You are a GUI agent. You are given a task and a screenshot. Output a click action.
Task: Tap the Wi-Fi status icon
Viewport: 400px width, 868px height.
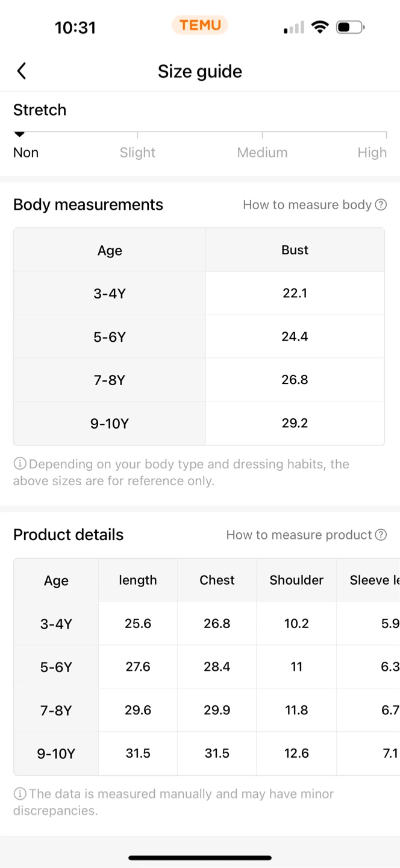pyautogui.click(x=320, y=27)
